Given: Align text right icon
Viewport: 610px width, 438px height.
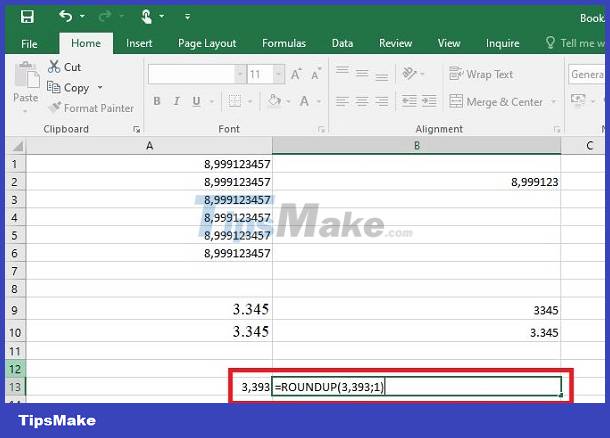Looking at the screenshot, I should 382,102.
